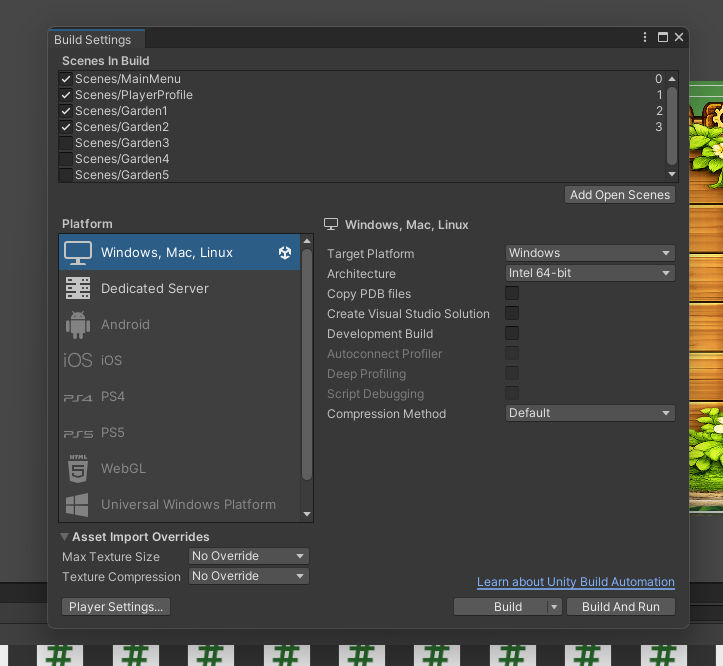Uncheck the Scenes/Garden1 scene
Viewport: 723px width, 666px height.
click(x=66, y=111)
